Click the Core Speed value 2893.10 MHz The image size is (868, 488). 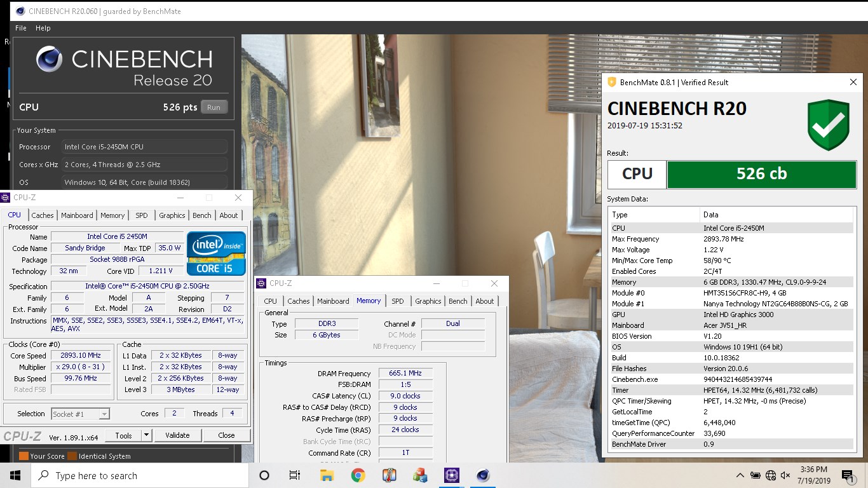coord(81,356)
